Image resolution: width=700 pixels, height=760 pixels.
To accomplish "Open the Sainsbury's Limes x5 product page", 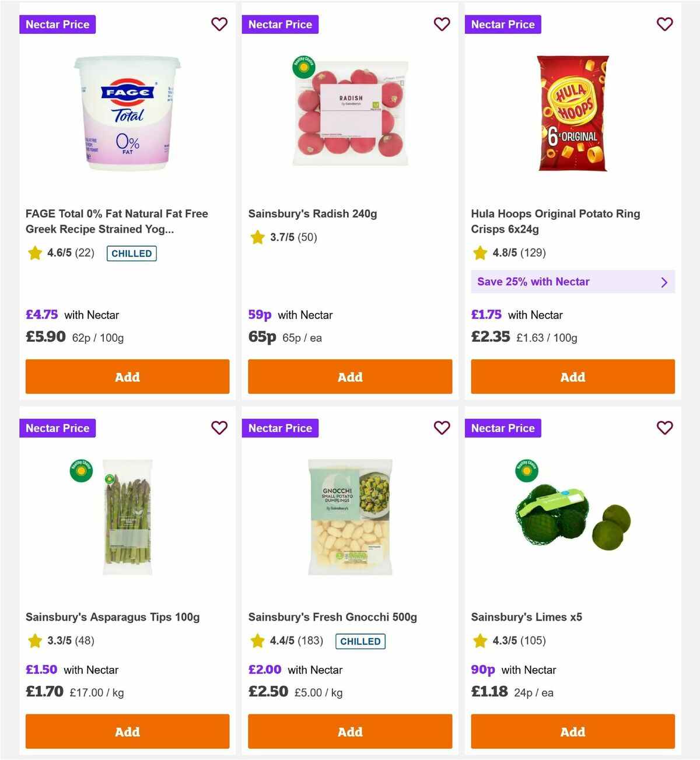I will pos(527,617).
